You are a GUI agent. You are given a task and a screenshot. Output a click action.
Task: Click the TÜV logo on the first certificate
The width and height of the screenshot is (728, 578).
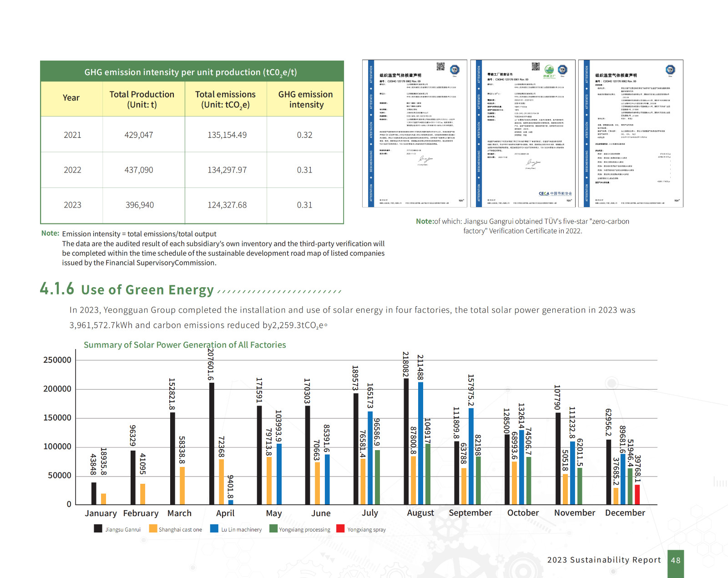point(455,70)
